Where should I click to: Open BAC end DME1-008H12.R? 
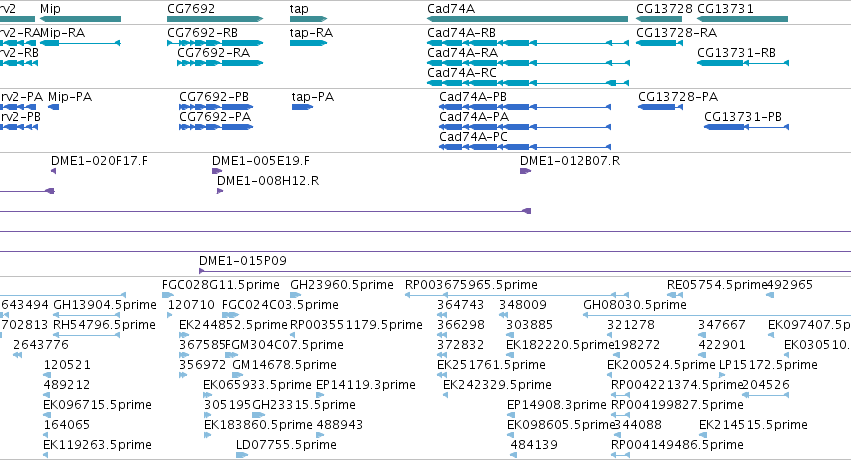(x=220, y=191)
